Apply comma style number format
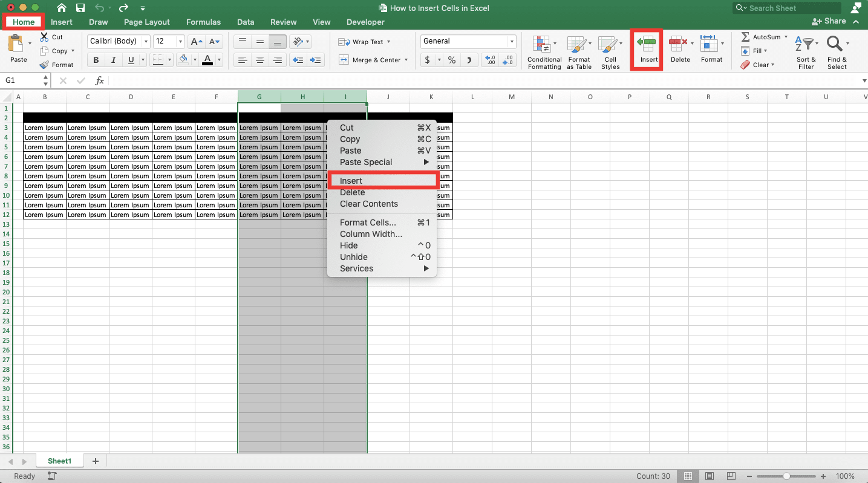The width and height of the screenshot is (868, 483). point(469,60)
